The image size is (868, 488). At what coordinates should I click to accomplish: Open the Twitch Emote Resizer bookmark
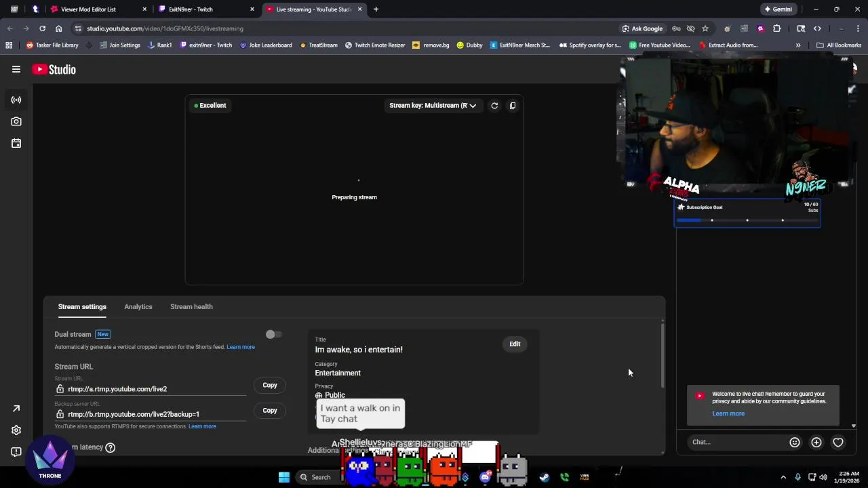pos(375,45)
